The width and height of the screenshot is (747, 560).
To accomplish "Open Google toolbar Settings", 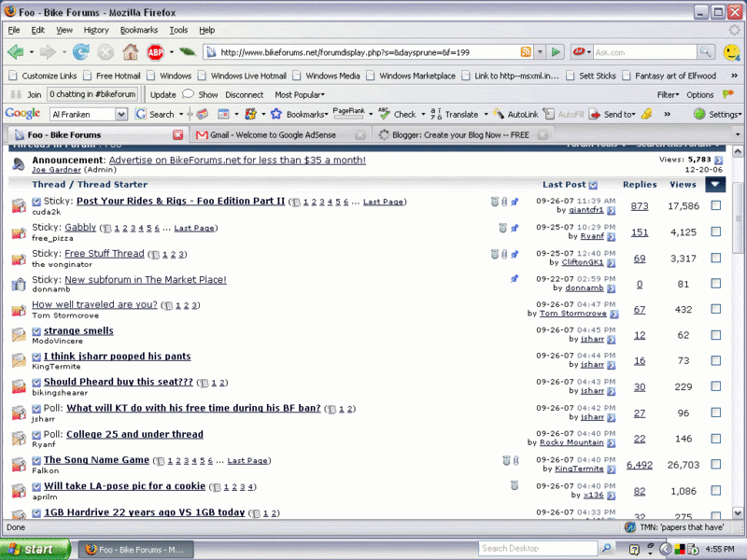I will click(x=717, y=114).
